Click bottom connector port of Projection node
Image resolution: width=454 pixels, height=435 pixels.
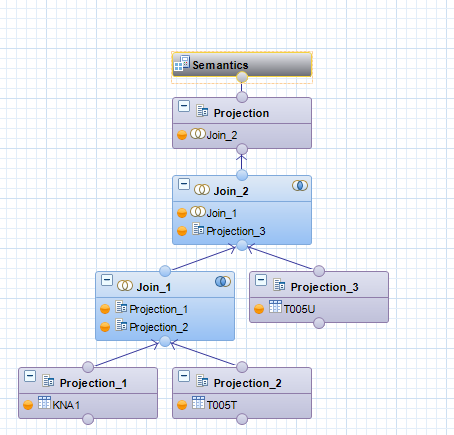pyautogui.click(x=242, y=149)
